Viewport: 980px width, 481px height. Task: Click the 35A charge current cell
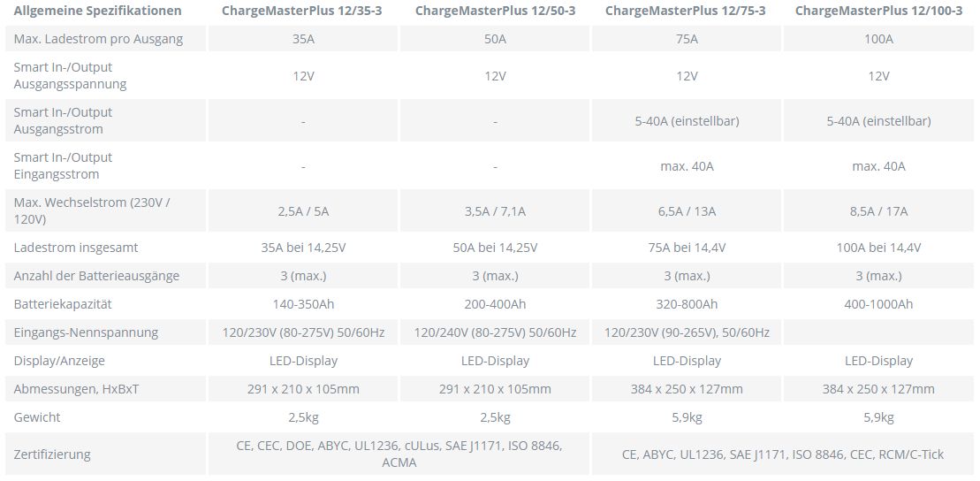pyautogui.click(x=303, y=39)
